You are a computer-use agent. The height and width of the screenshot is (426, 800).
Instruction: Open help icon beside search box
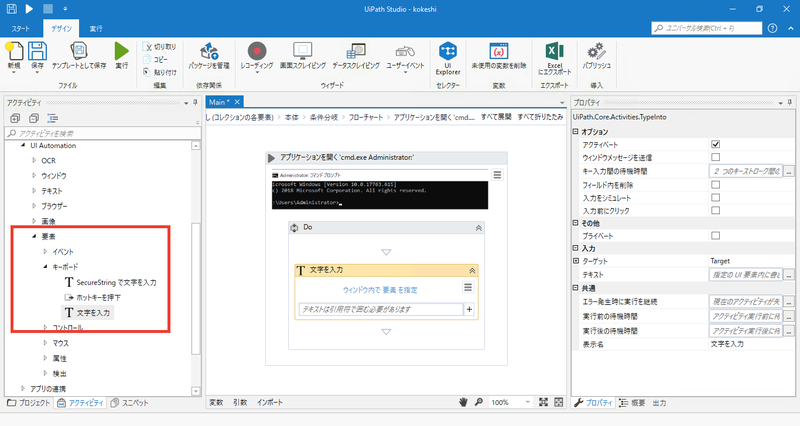(772, 28)
